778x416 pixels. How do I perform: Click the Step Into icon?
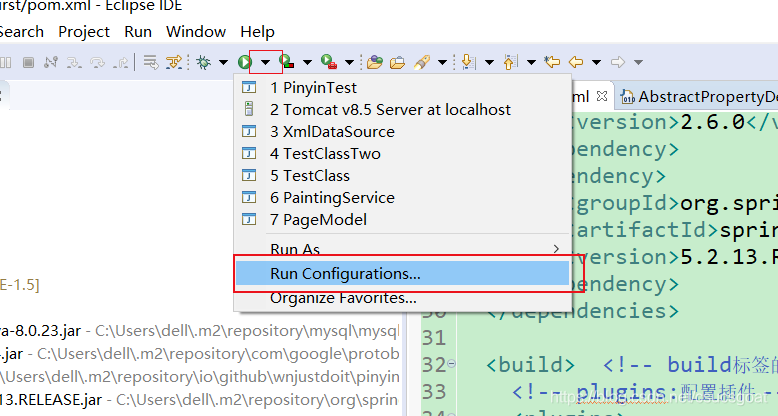tap(74, 63)
